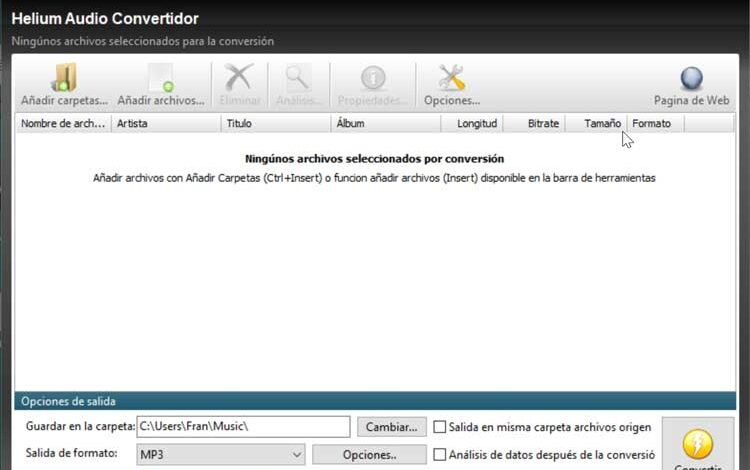
Task: Click the Añadir carpetas folder icon
Action: [65, 77]
